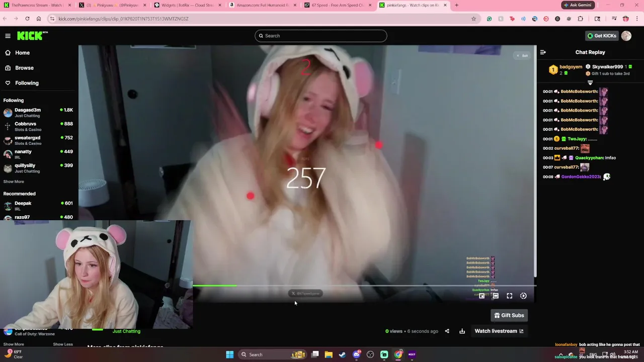
Task: Open File Explorer from taskbar
Action: pyautogui.click(x=329, y=354)
